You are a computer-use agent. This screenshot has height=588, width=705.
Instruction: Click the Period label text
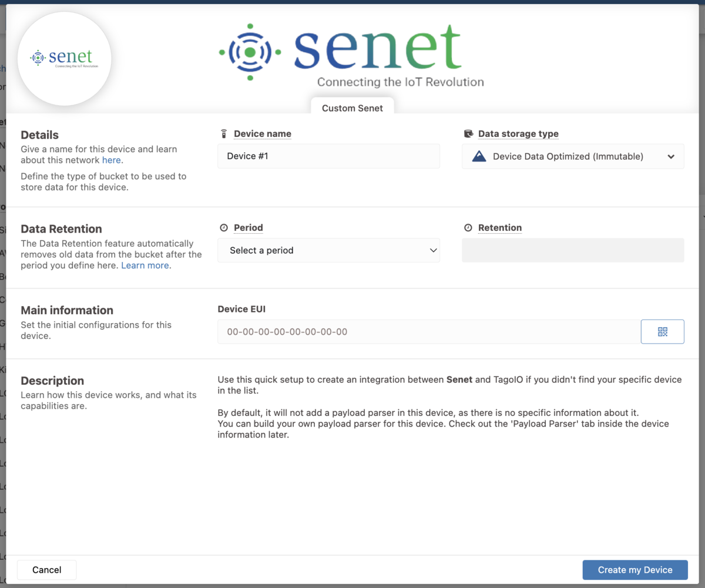click(249, 228)
